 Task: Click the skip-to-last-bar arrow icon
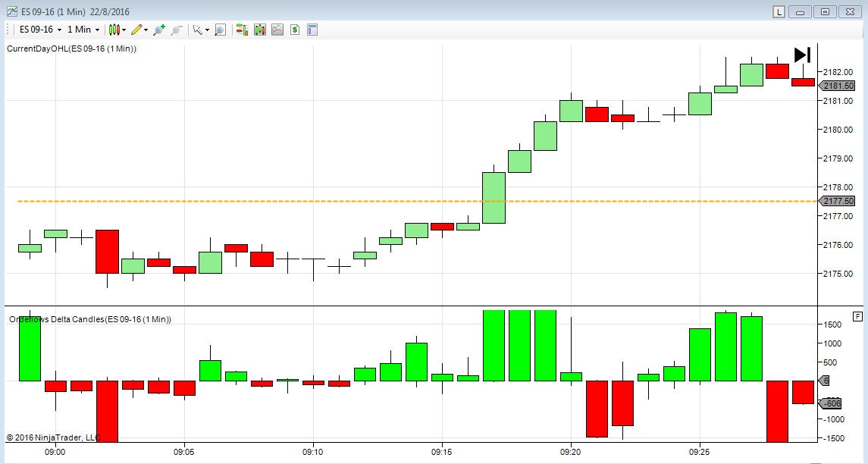802,55
